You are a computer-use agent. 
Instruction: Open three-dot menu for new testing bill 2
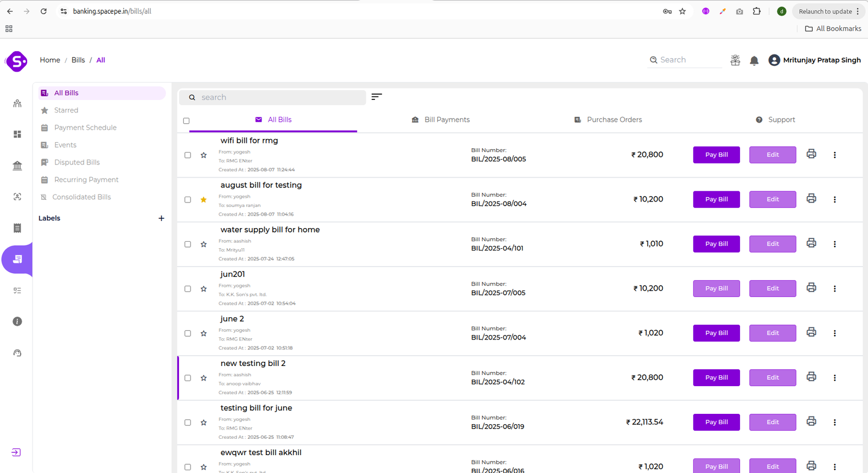(834, 377)
